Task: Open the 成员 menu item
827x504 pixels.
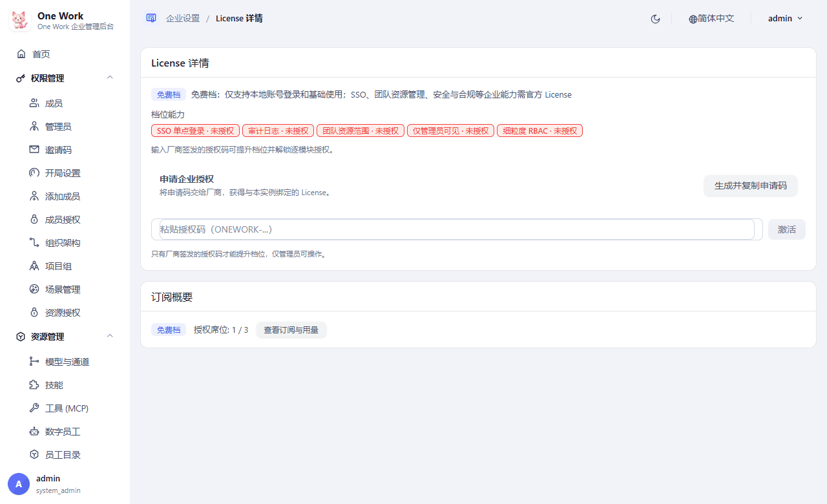Action: [x=65, y=103]
